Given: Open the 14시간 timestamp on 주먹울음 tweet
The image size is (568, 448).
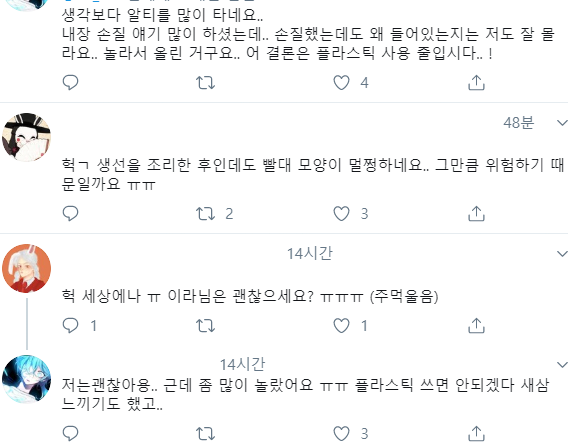Looking at the screenshot, I should click(310, 254).
